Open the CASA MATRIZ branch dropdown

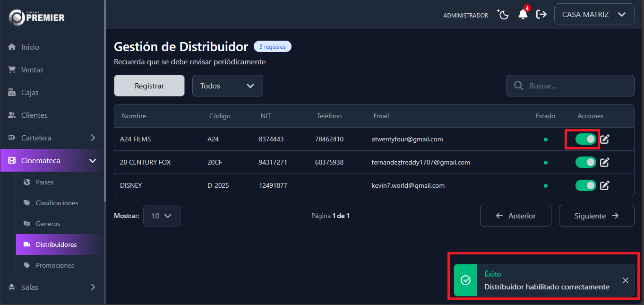click(x=594, y=15)
